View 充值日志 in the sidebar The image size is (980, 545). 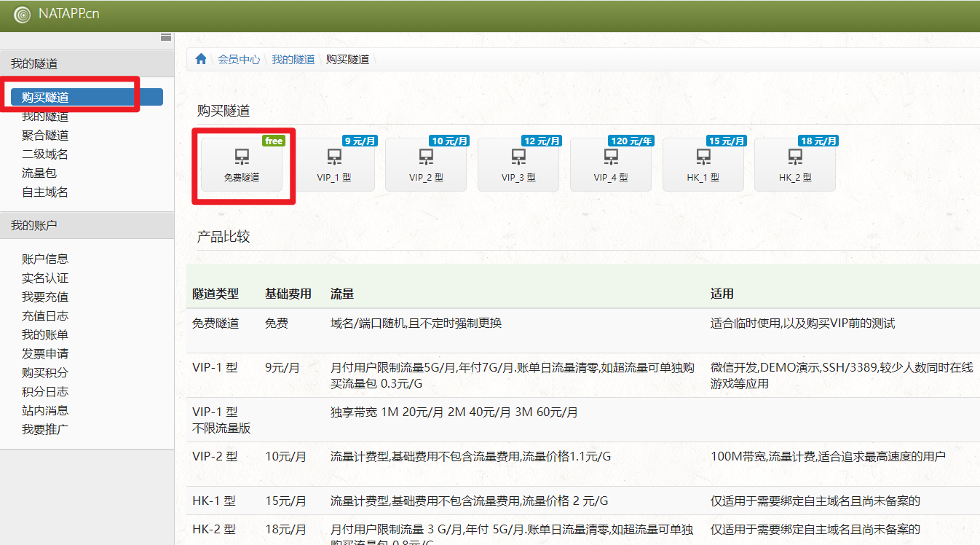(45, 316)
